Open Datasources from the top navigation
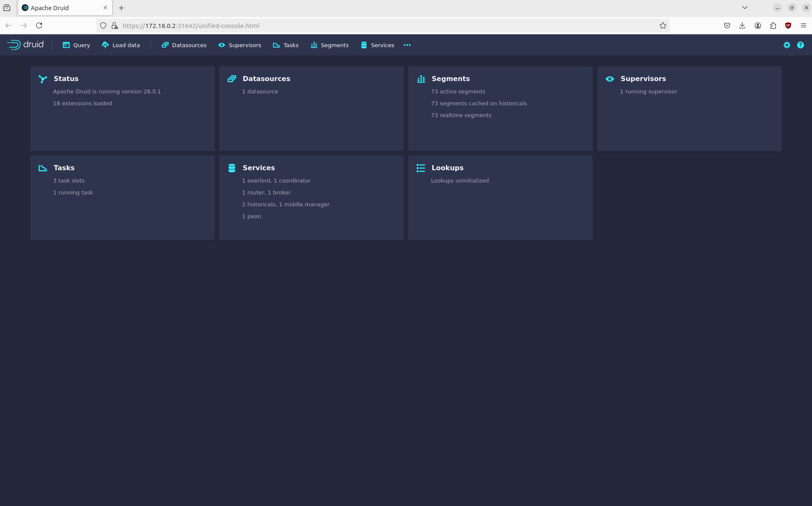This screenshot has height=506, width=812. click(184, 45)
